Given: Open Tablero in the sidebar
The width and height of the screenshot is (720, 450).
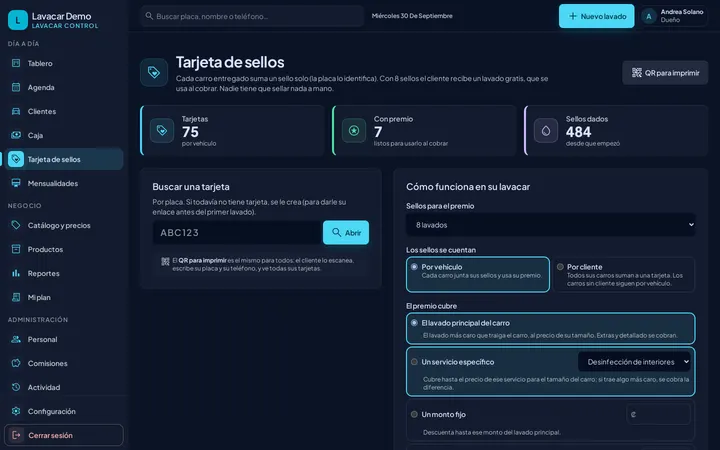Looking at the screenshot, I should 64,63.
